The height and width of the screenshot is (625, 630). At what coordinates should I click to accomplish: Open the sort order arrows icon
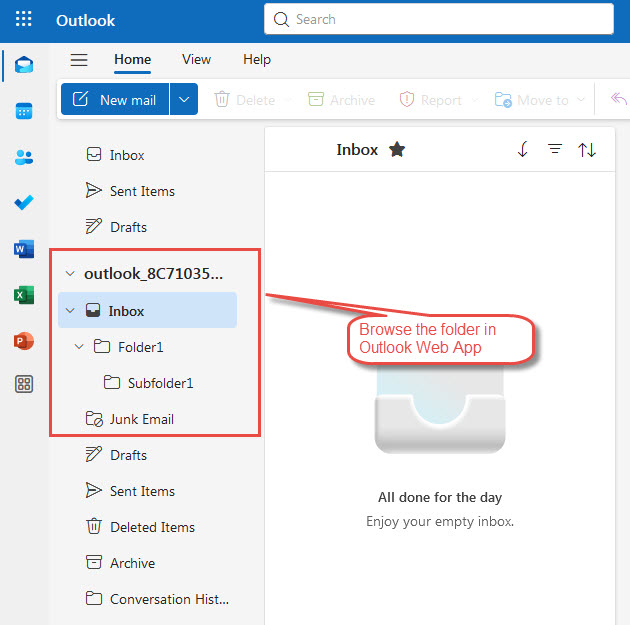(x=587, y=150)
